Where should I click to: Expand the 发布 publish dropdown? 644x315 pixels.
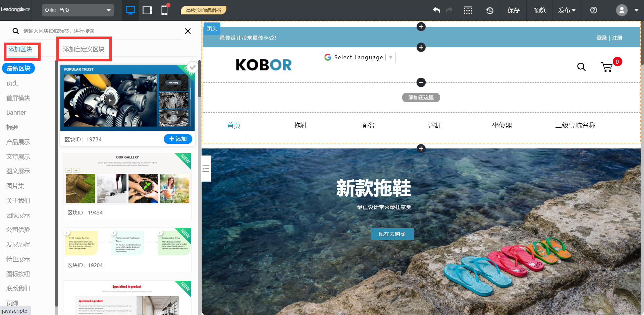(567, 10)
